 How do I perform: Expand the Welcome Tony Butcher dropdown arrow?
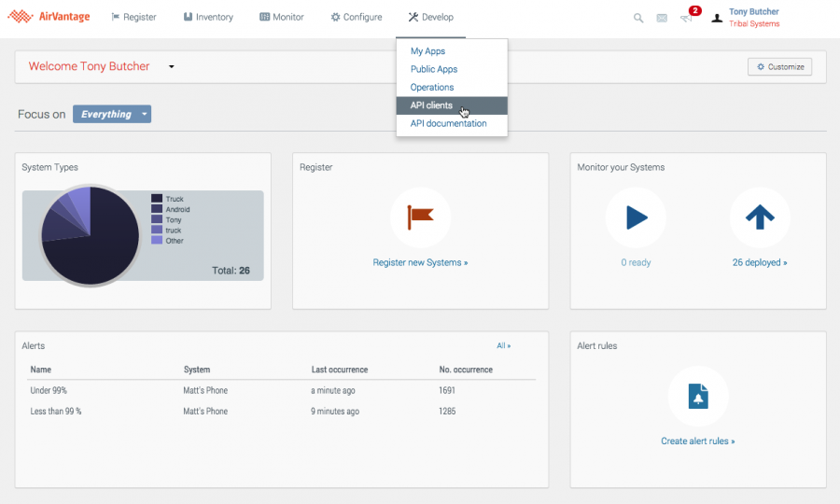pyautogui.click(x=171, y=67)
